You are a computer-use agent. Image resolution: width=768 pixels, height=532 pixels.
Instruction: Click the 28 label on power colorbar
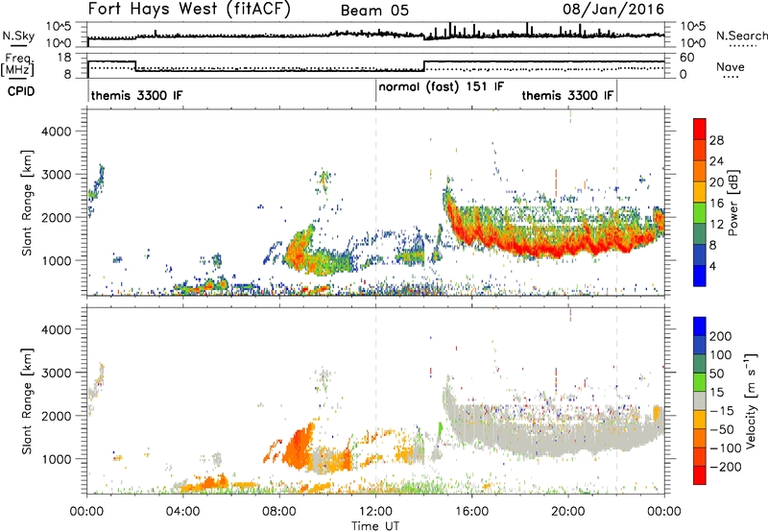tap(716, 140)
